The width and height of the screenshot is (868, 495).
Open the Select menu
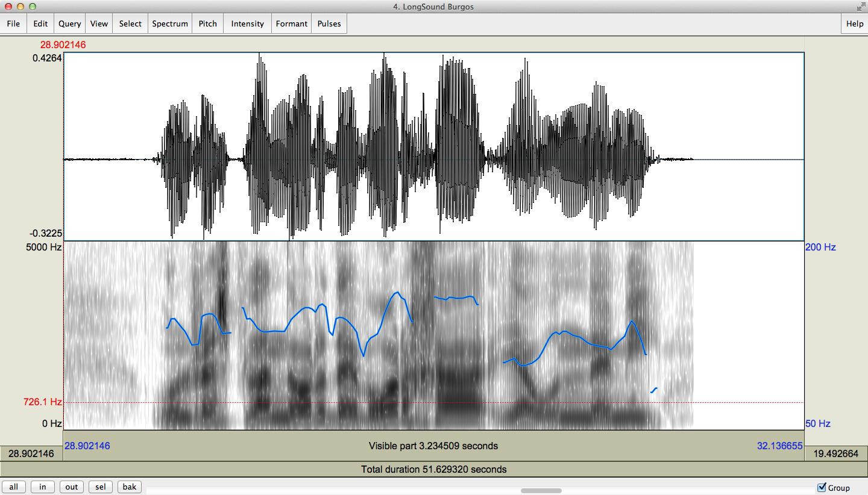[x=130, y=23]
